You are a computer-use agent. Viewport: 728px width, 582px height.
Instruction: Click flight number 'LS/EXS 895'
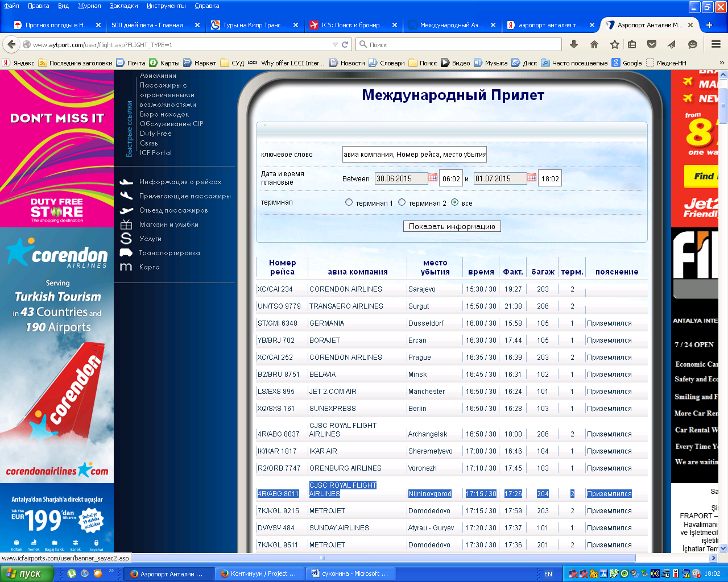276,392
